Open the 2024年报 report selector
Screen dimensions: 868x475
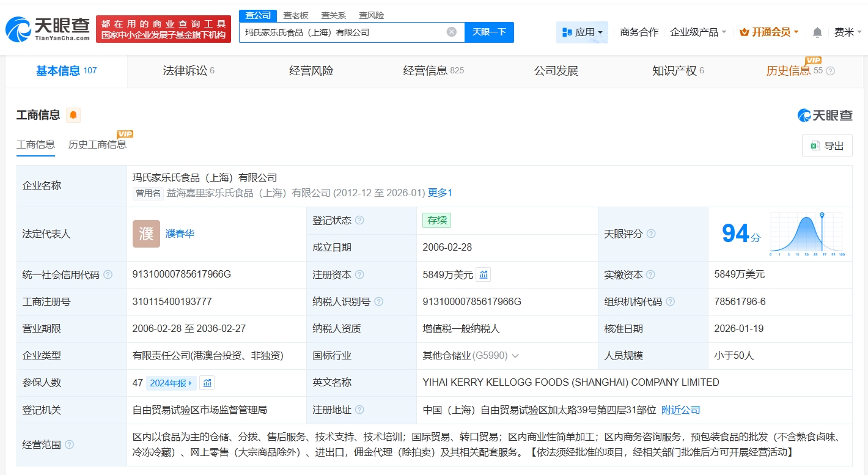click(x=171, y=383)
